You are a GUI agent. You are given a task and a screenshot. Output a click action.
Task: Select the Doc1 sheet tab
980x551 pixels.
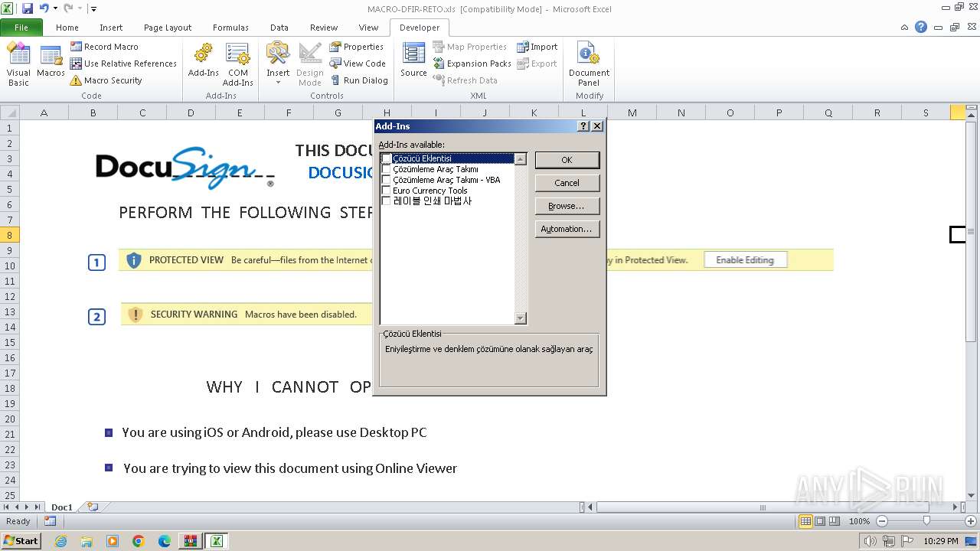click(62, 507)
